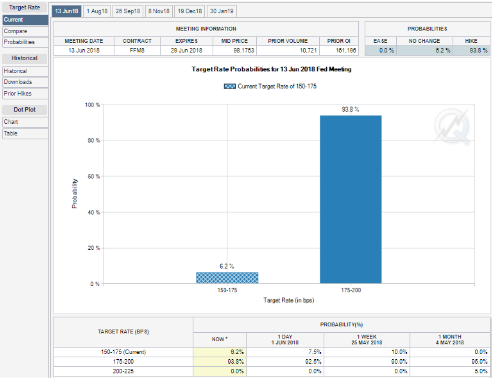Click the '150-175 (Current)' table row label
Screen dimensions: 492x378
coord(123,352)
